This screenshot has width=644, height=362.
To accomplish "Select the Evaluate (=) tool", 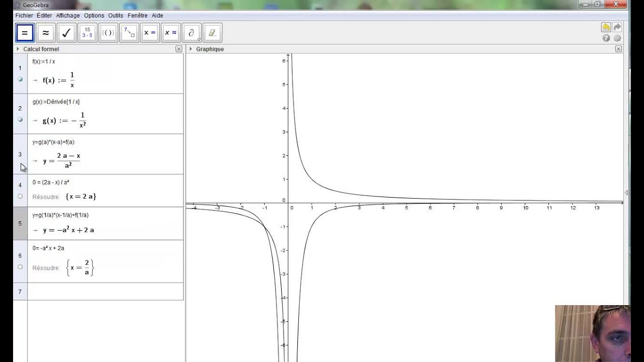I will pyautogui.click(x=25, y=33).
